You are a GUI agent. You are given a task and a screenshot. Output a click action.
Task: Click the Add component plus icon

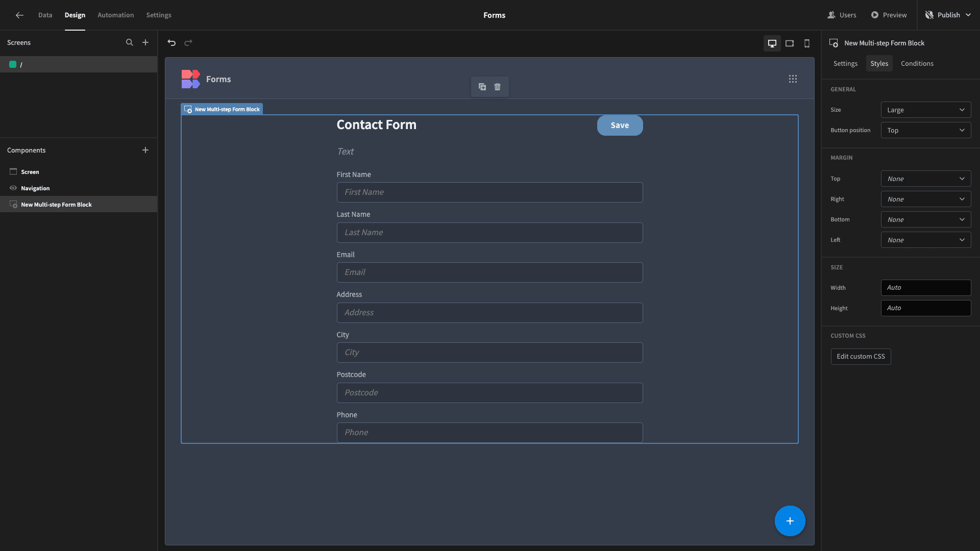(145, 150)
